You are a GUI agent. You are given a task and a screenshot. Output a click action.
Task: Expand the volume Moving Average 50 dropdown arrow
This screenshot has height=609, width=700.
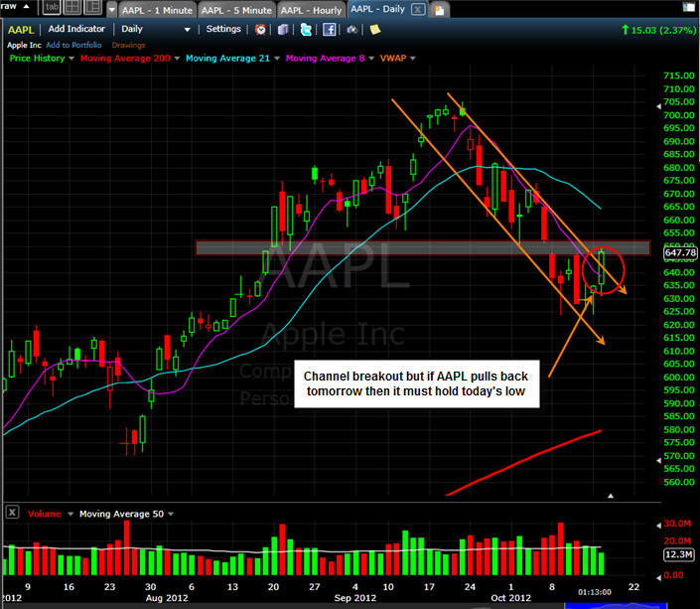coord(171,515)
